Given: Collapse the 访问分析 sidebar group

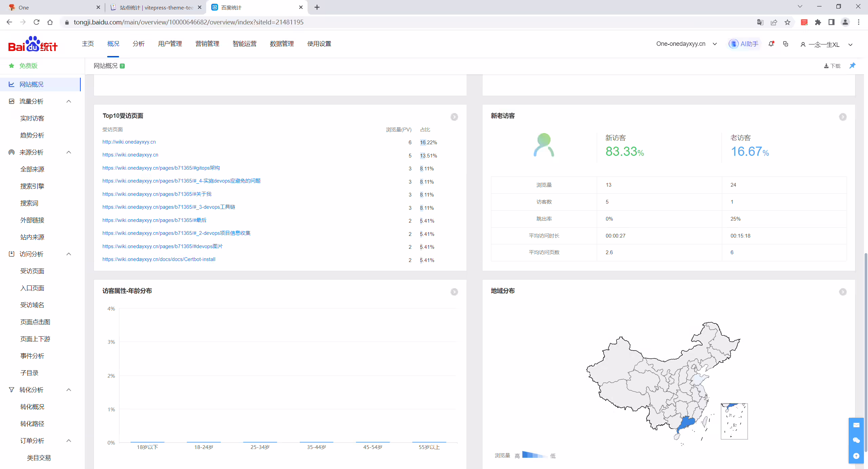Looking at the screenshot, I should (69, 254).
